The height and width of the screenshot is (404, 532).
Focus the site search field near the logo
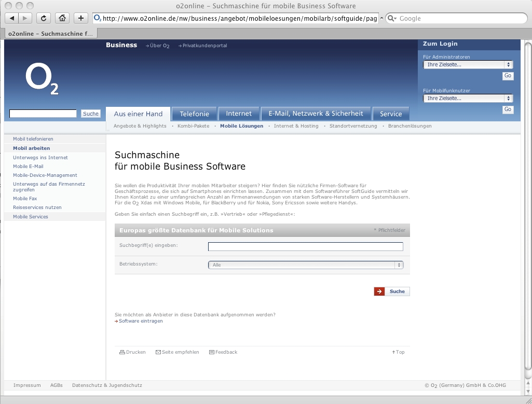43,114
